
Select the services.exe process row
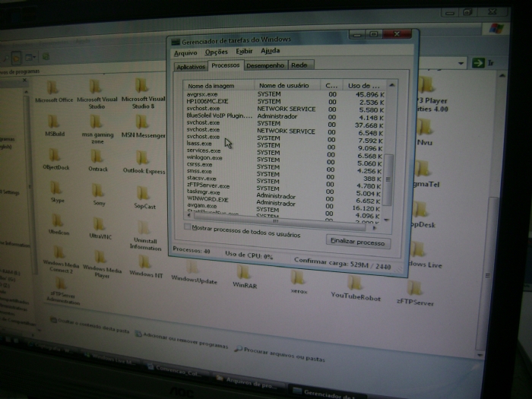tap(284, 152)
